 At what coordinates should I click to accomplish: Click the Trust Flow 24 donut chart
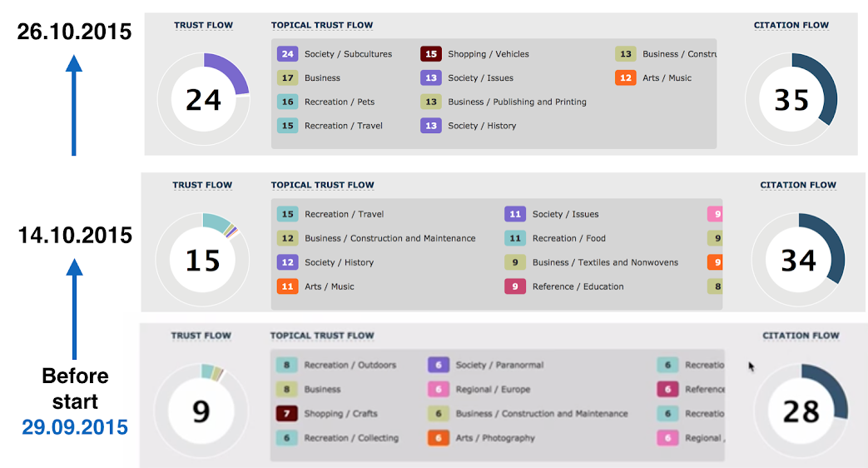(204, 100)
